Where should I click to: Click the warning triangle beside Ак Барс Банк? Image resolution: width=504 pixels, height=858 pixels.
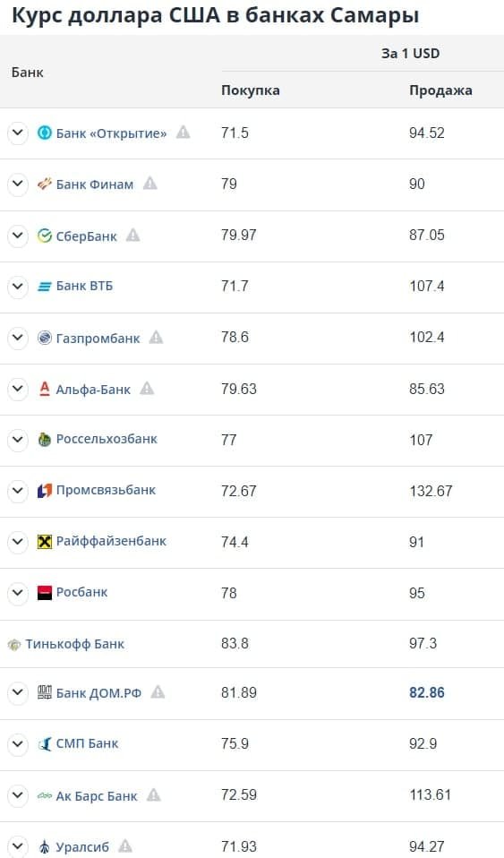coord(154,794)
